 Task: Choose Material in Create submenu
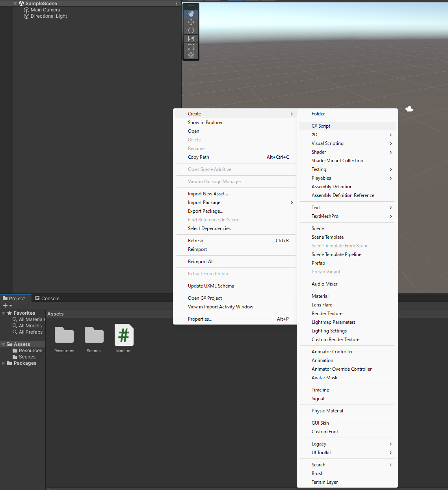click(x=347, y=296)
